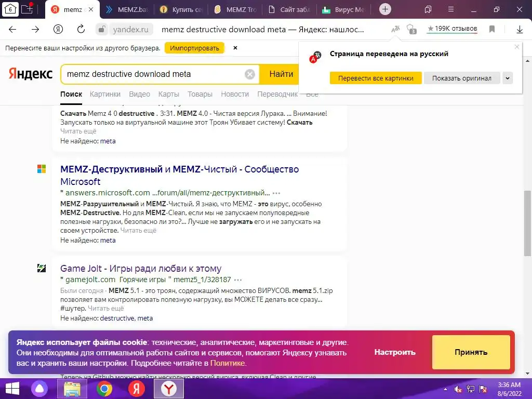This screenshot has width=532, height=399.
Task: Go forward to the next page
Action: tap(35, 30)
